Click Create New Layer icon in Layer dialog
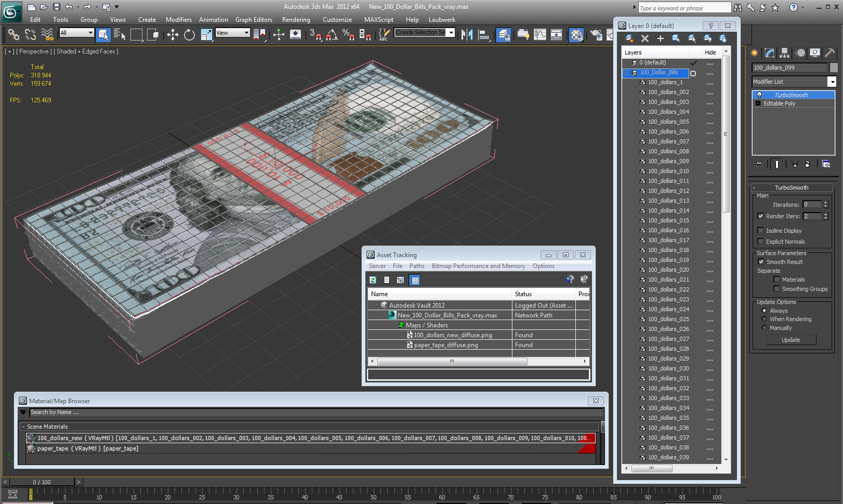Screen dimensions: 843x504 click(x=629, y=38)
